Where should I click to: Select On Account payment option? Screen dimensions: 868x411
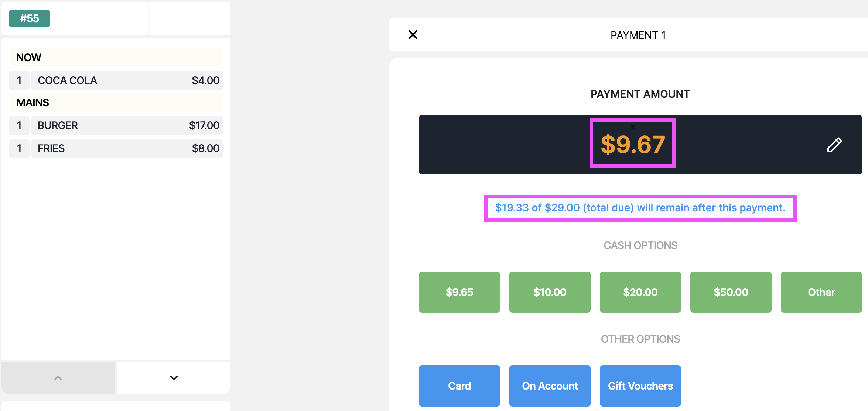[550, 386]
